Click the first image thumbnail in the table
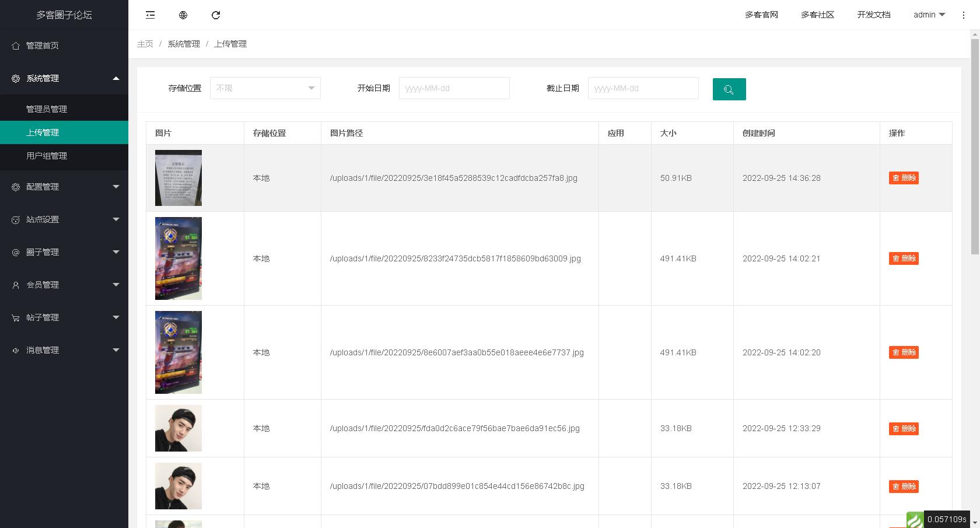This screenshot has width=980, height=528. click(178, 178)
